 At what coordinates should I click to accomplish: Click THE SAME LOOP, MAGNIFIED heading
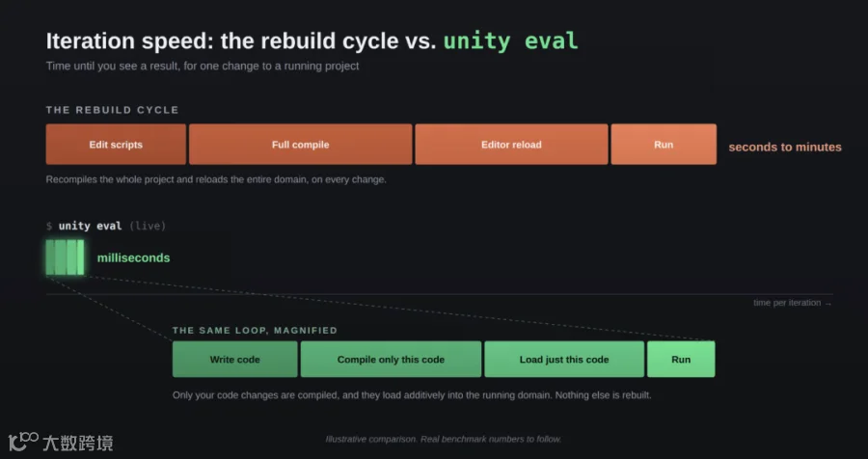coord(255,330)
